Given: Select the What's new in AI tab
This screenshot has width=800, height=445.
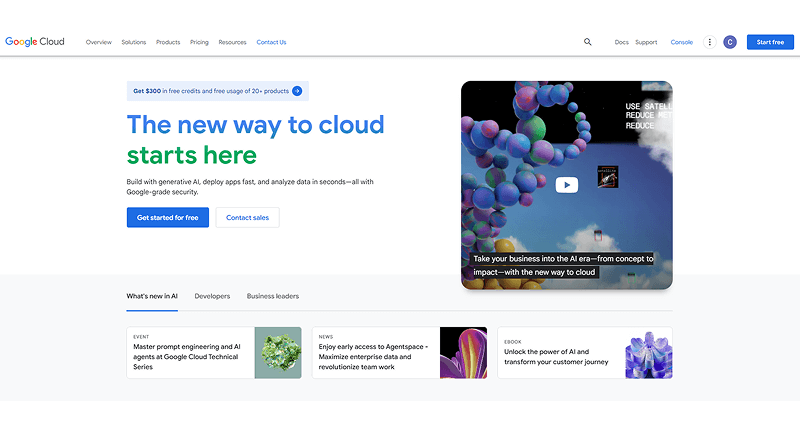Looking at the screenshot, I should (x=152, y=296).
